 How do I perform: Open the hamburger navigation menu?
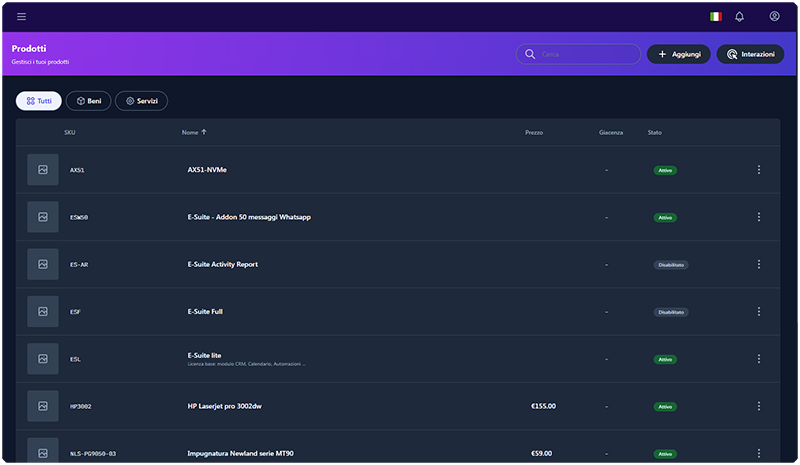[x=22, y=16]
